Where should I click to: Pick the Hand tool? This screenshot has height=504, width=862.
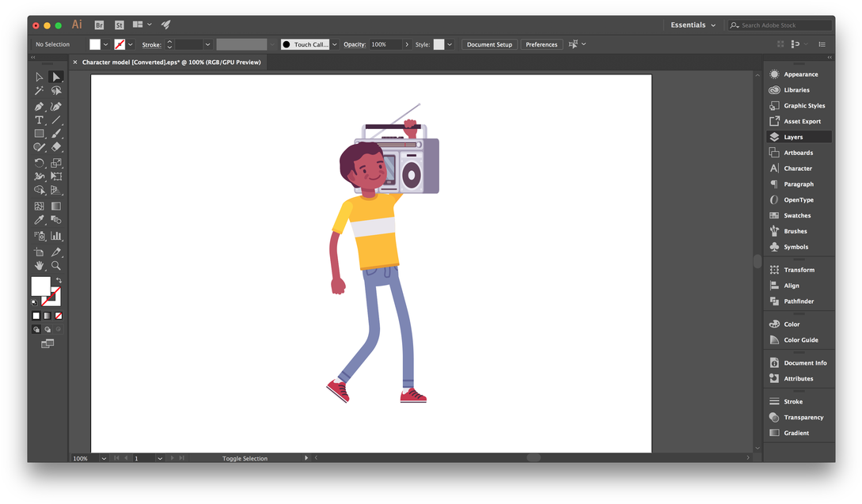39,266
